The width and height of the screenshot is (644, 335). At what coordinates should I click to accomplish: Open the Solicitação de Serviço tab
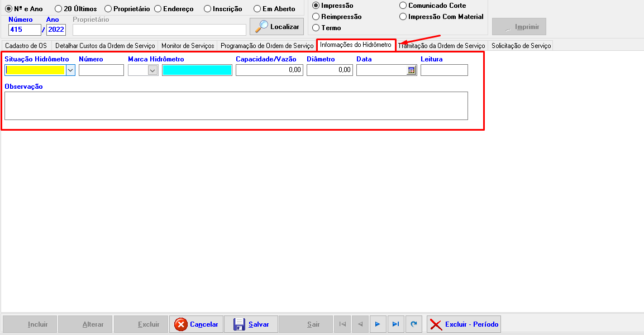tap(521, 46)
